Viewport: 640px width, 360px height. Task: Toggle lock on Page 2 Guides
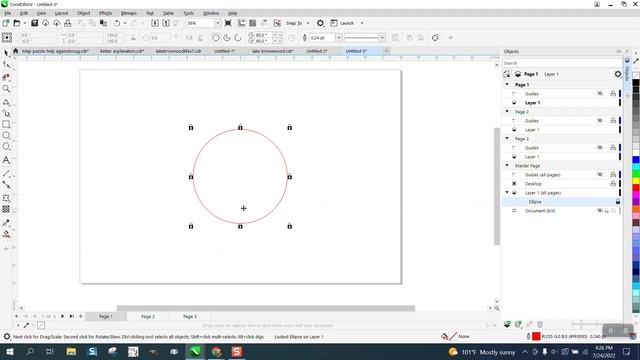613,120
